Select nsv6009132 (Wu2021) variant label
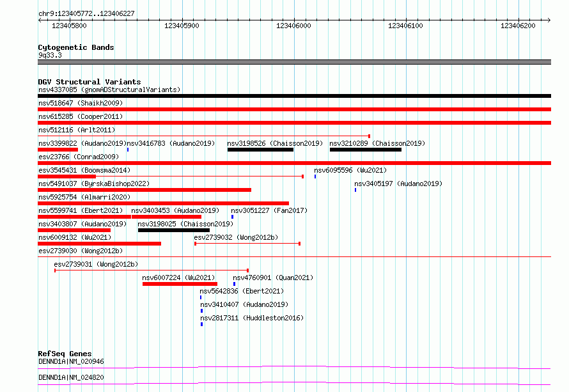The width and height of the screenshot is (569, 392). coord(75,237)
